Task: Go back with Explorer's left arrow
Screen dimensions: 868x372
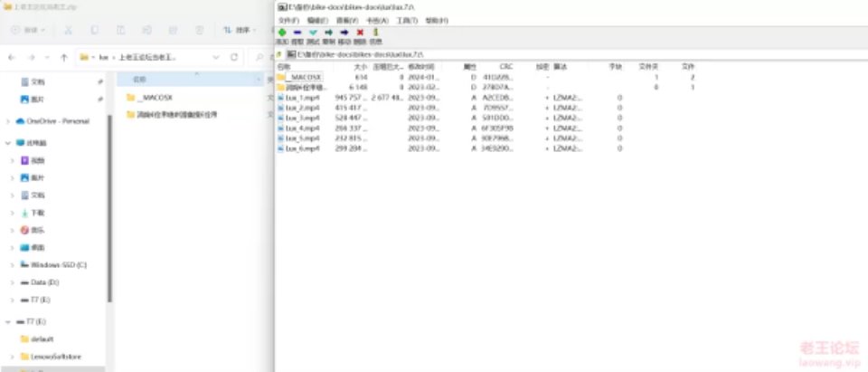Action: point(12,58)
